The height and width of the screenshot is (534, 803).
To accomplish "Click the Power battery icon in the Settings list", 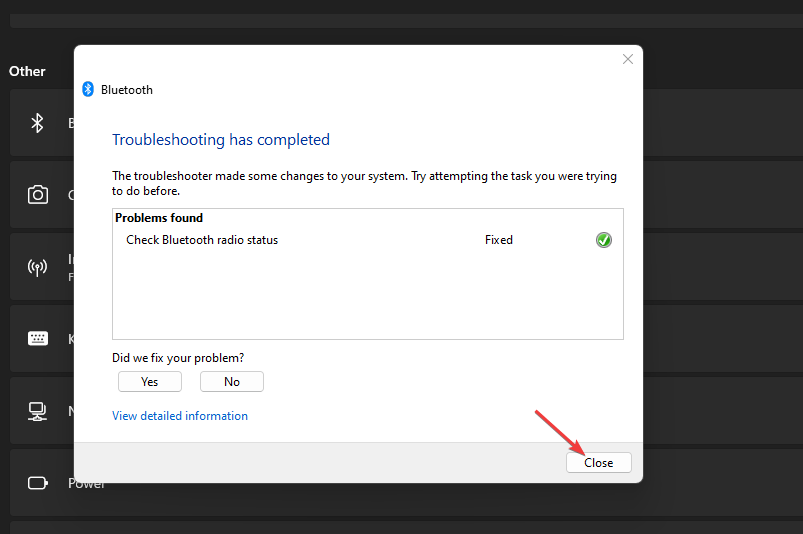I will 37,483.
